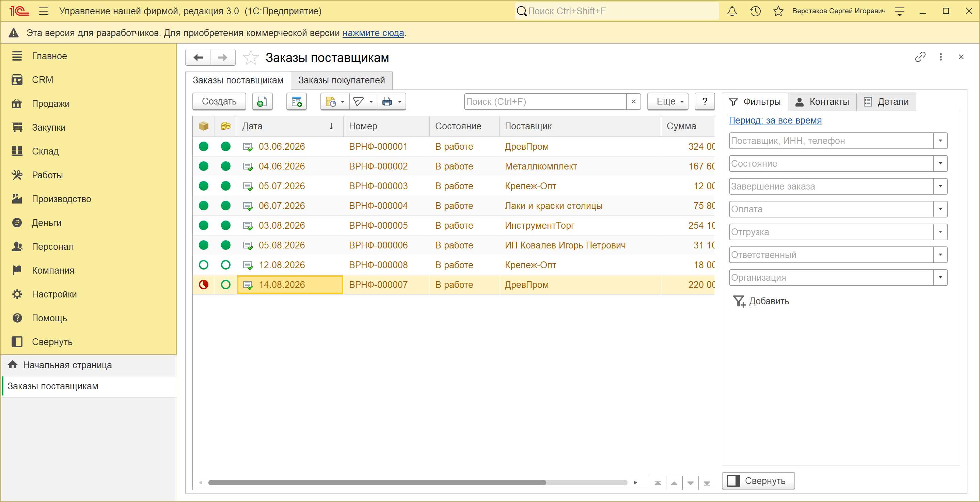Go forward with the right arrow button
Viewport: 980px width, 502px height.
(x=223, y=58)
